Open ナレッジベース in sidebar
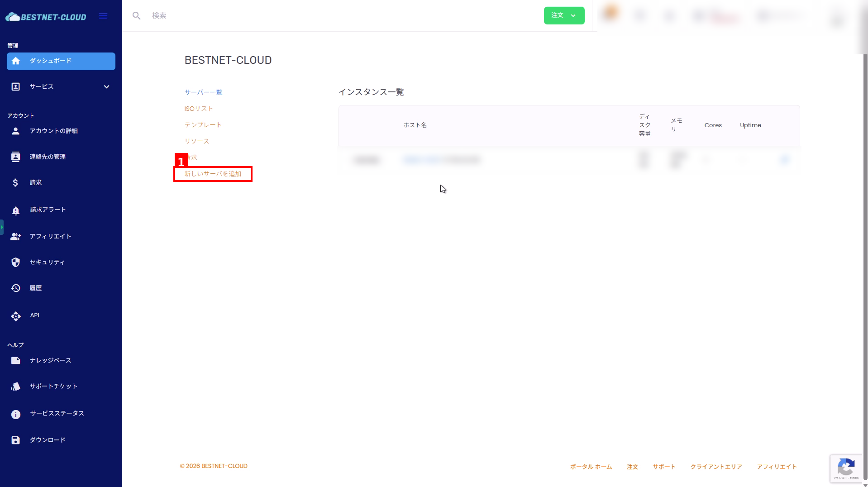 click(50, 360)
